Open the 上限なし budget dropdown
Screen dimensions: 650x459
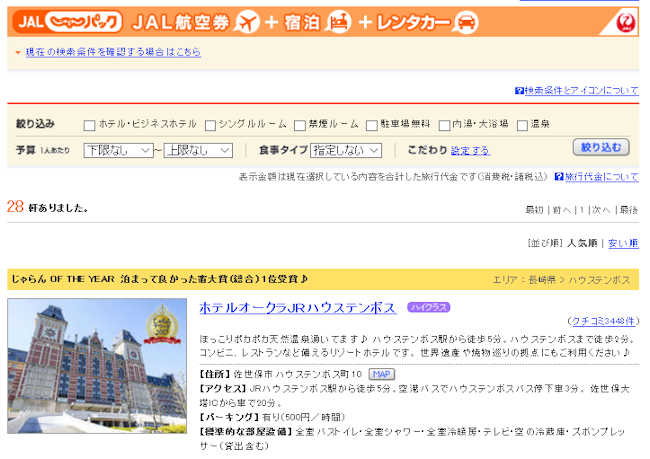tap(197, 150)
